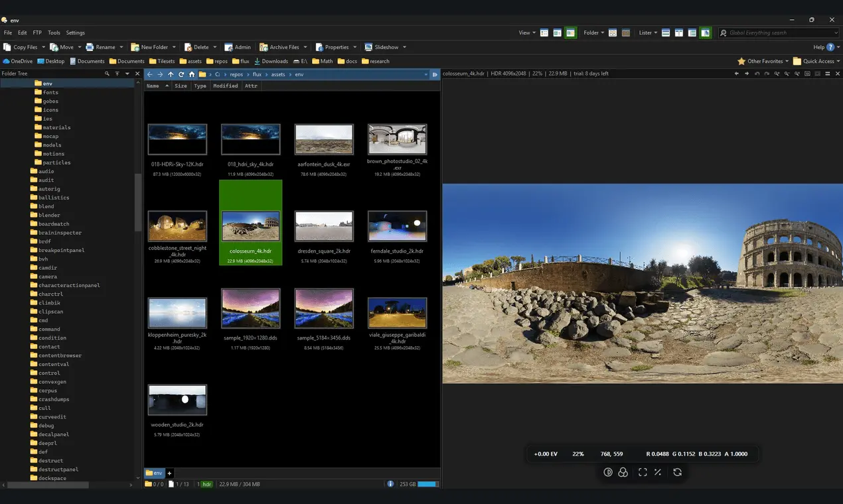The width and height of the screenshot is (843, 504).
Task: Click the reset/reload icon in viewer toolbar
Action: point(677,472)
